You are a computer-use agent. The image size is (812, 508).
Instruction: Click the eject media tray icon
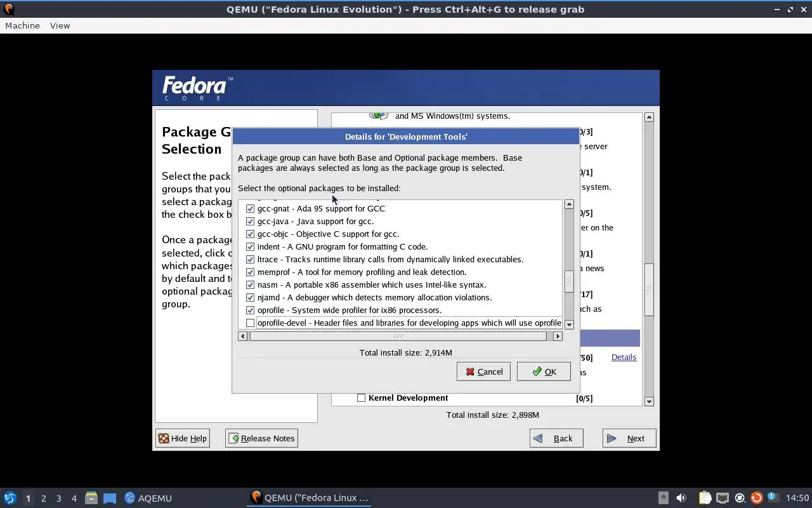click(x=663, y=498)
